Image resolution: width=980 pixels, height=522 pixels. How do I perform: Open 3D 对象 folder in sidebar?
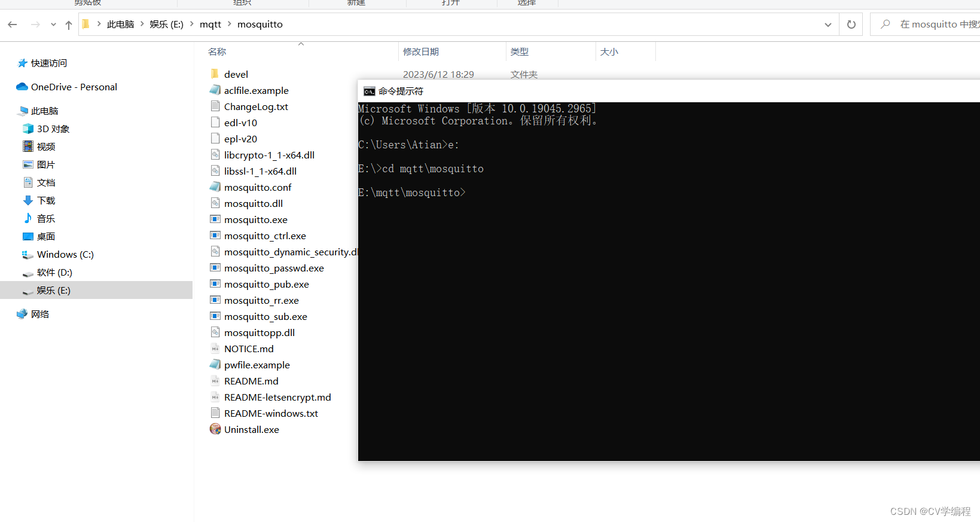tap(53, 129)
